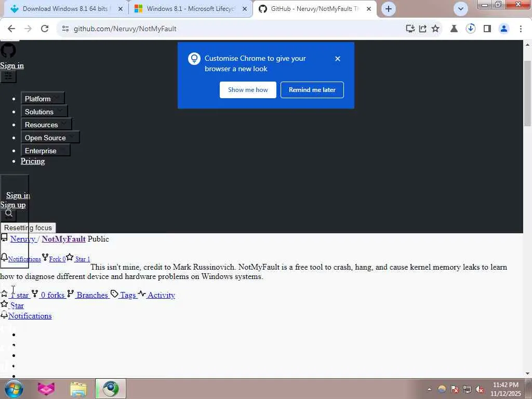Reload the page with the refresh icon
The image size is (532, 399).
pos(45,29)
